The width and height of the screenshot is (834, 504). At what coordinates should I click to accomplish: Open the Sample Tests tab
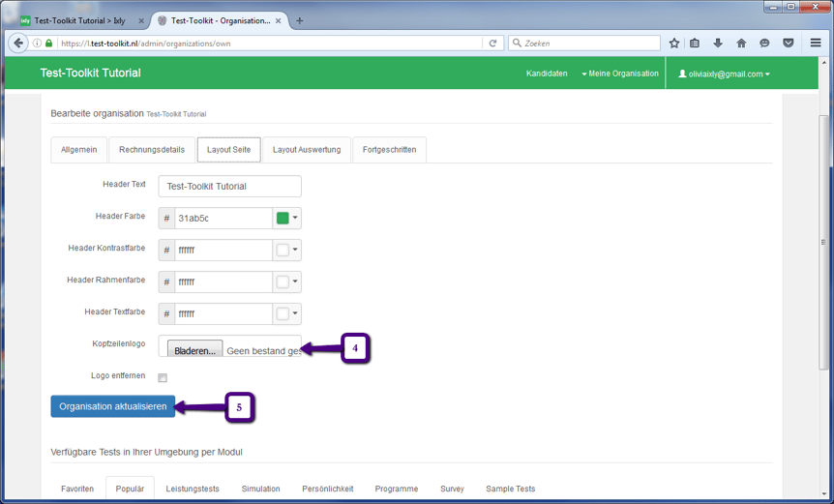coord(510,489)
